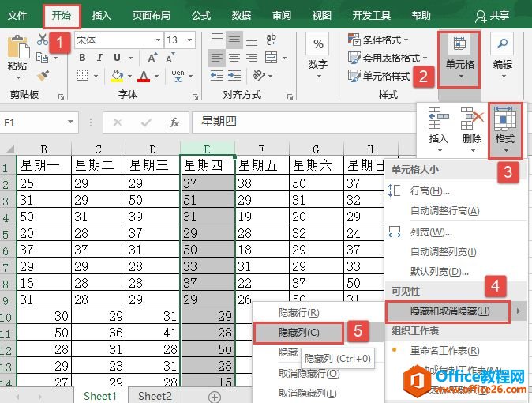The height and width of the screenshot is (403, 532).
Task: Click the text orientation icon
Action: [x=259, y=75]
